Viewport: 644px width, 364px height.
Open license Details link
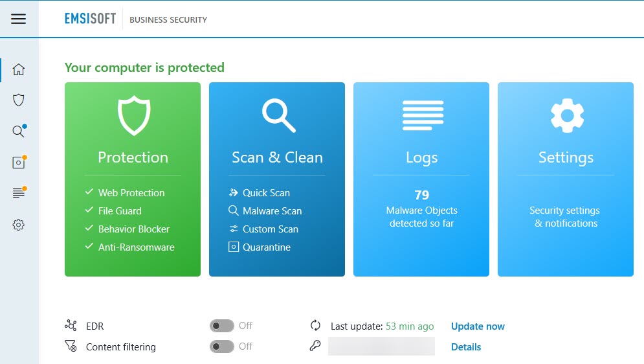click(x=466, y=347)
